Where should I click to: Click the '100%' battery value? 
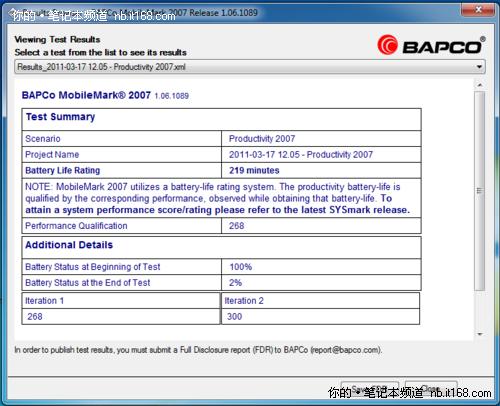pos(241,267)
